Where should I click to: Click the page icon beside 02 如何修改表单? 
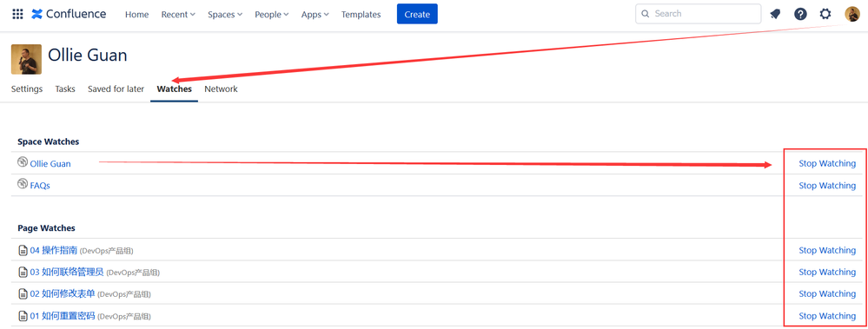coord(23,293)
